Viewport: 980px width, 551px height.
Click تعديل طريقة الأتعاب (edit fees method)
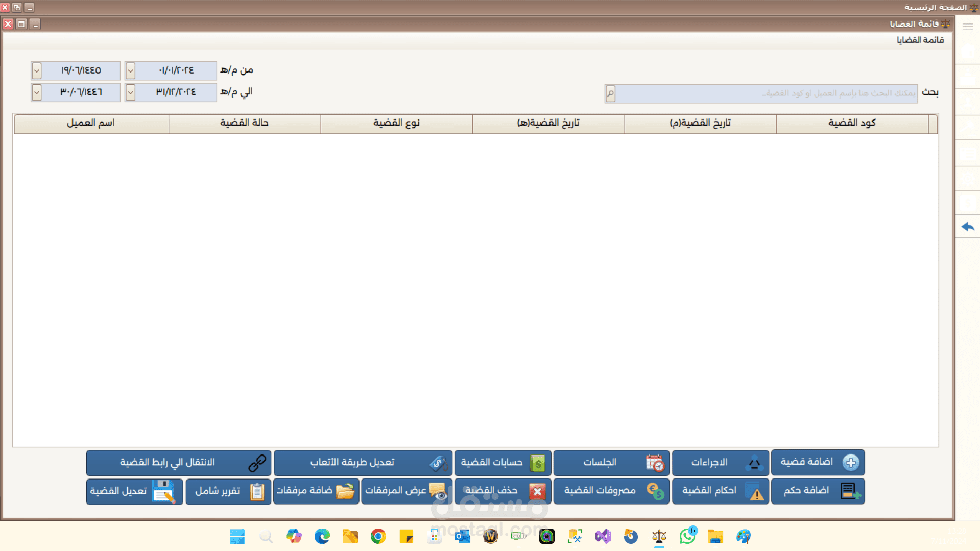363,463
